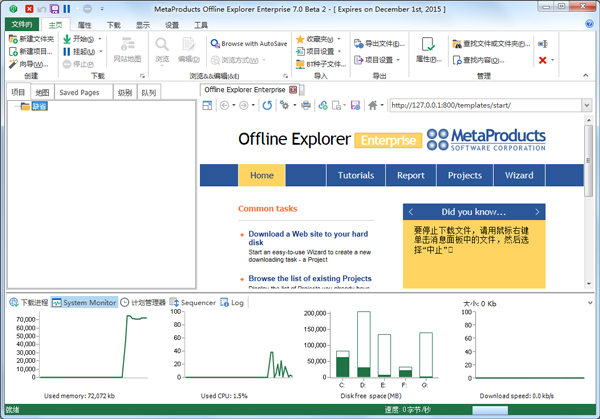The image size is (600, 419).
Task: Select the 缺省 folder in the project tree
Action: (39, 106)
